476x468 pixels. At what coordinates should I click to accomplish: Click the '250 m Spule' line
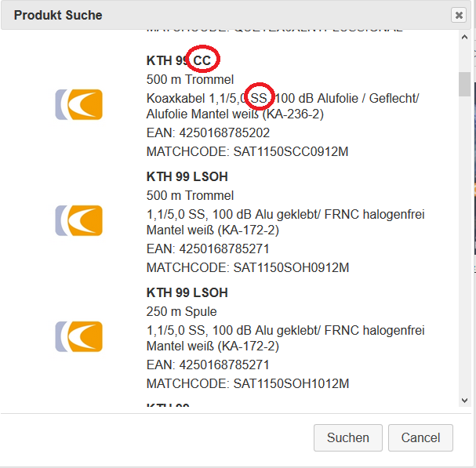(x=181, y=311)
